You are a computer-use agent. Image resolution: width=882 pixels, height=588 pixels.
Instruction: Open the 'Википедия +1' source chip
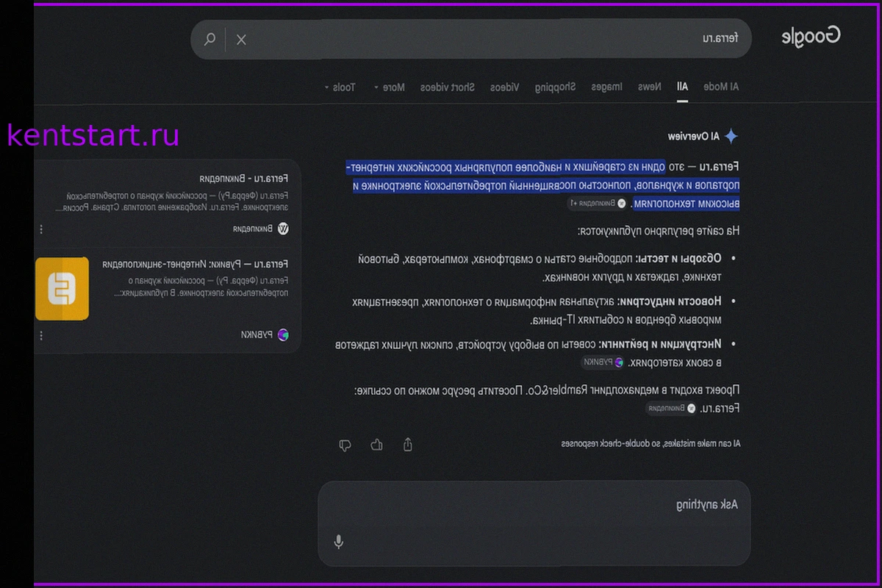tap(597, 203)
